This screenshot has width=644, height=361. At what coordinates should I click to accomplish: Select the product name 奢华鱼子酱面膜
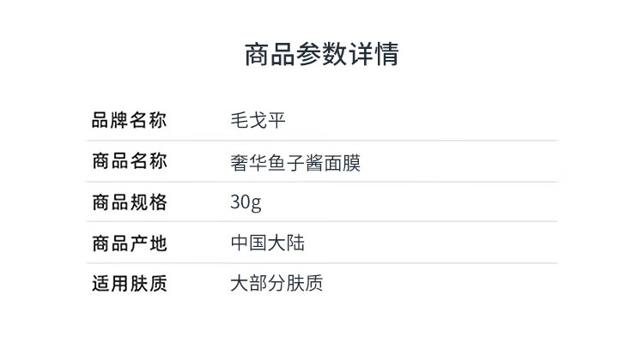295,161
